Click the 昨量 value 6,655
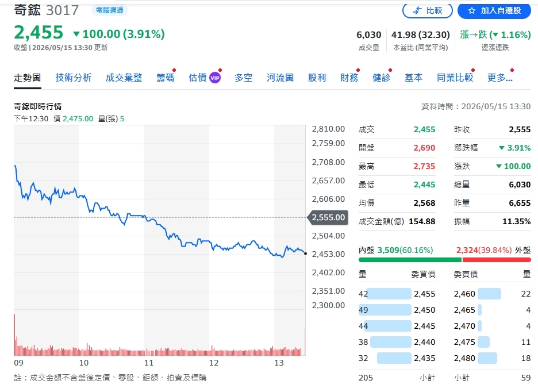Screen dimensions: 538x392 [520, 203]
